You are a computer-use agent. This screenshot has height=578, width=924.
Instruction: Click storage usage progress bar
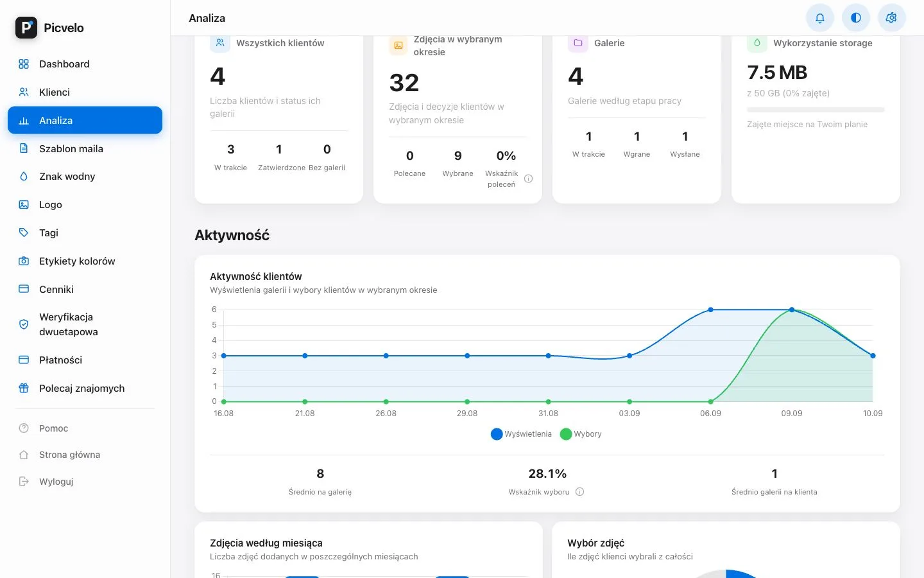click(x=816, y=110)
